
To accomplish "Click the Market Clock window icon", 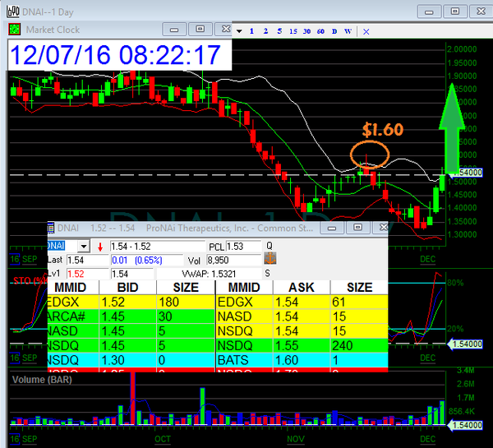I will click(15, 29).
